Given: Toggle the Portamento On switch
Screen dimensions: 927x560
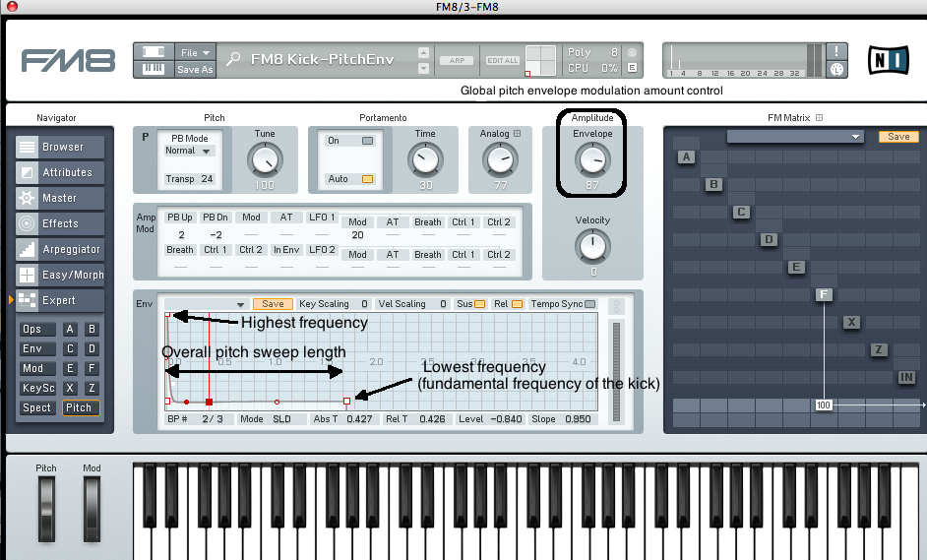Looking at the screenshot, I should click(368, 141).
